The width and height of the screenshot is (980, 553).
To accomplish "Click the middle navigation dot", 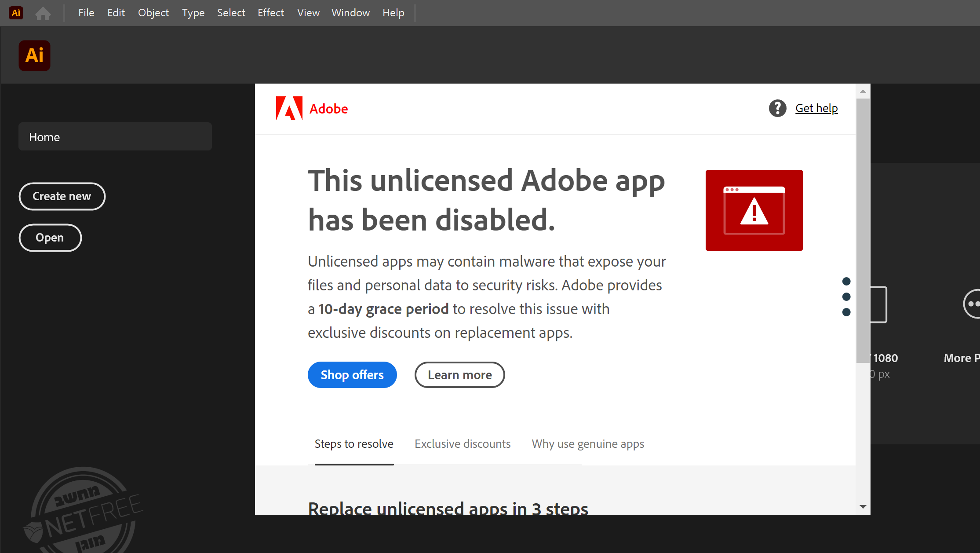I will [846, 297].
